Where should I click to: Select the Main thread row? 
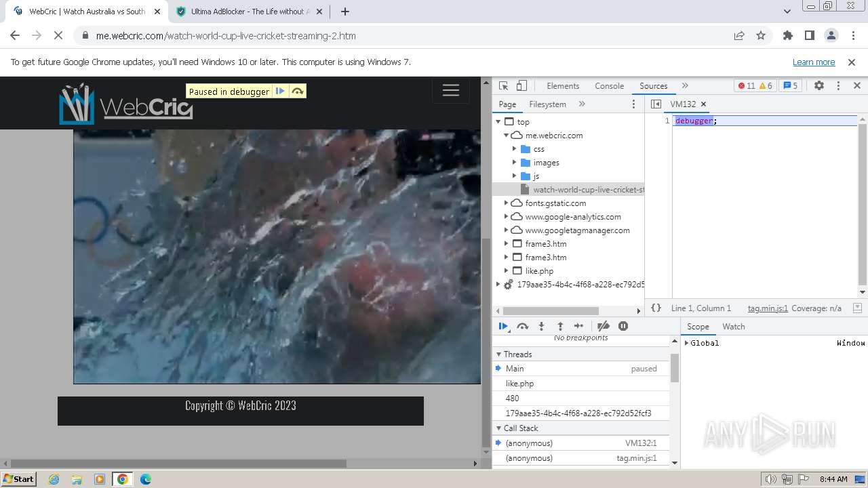(581, 369)
